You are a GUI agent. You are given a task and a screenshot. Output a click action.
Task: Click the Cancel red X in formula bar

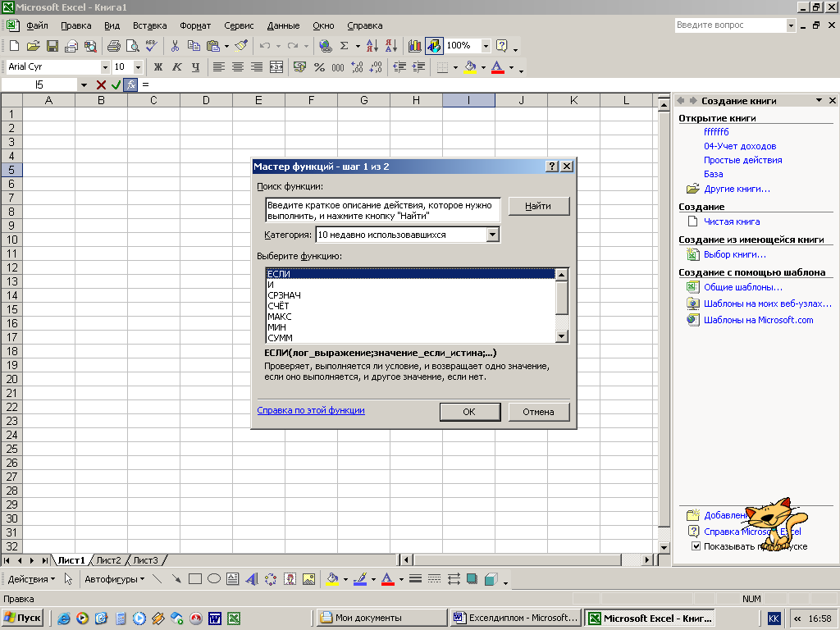coord(101,84)
